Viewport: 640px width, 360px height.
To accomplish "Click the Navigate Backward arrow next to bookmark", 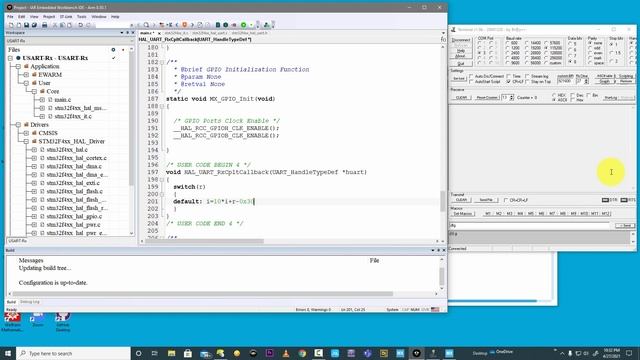I will pyautogui.click(x=177, y=25).
